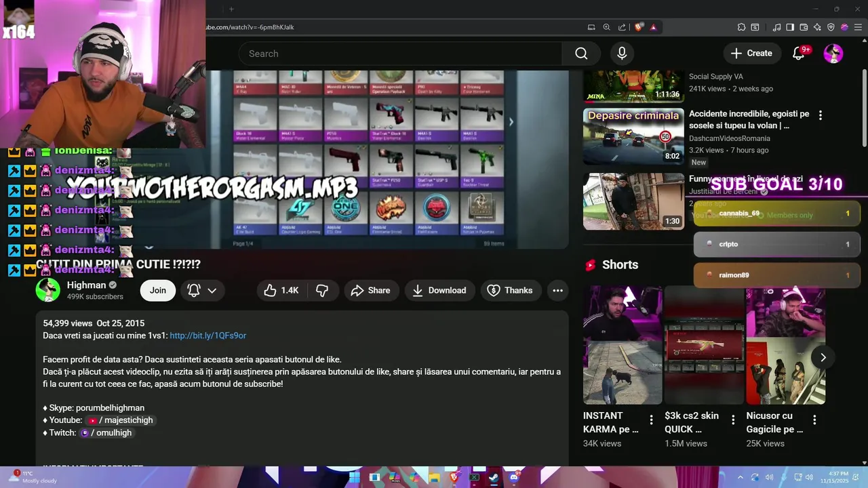The image size is (868, 488).
Task: Open INSTANT KARMA short thumbnail
Action: pos(623,345)
